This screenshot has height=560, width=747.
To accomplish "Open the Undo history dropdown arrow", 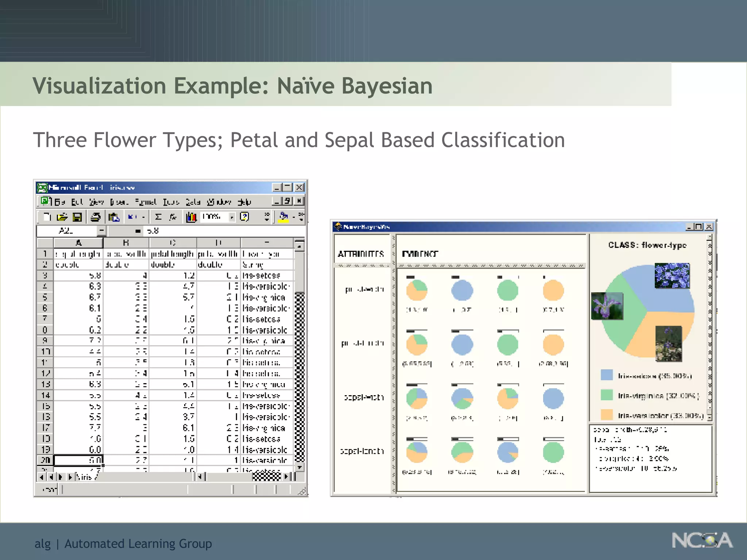I will [143, 217].
